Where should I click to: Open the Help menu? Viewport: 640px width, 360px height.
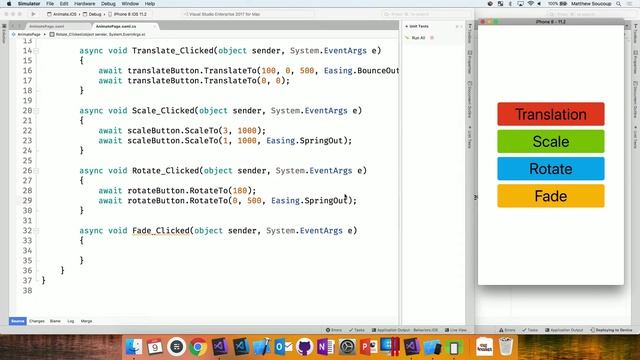pyautogui.click(x=150, y=4)
